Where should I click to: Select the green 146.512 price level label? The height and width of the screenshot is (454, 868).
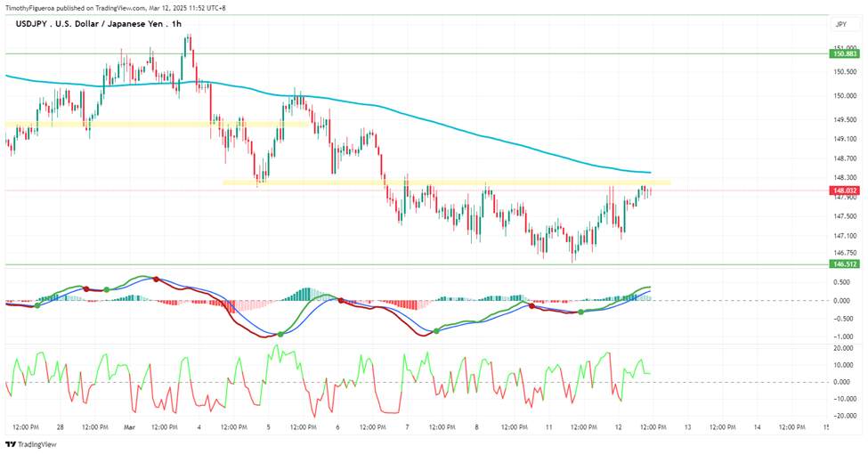click(x=844, y=264)
